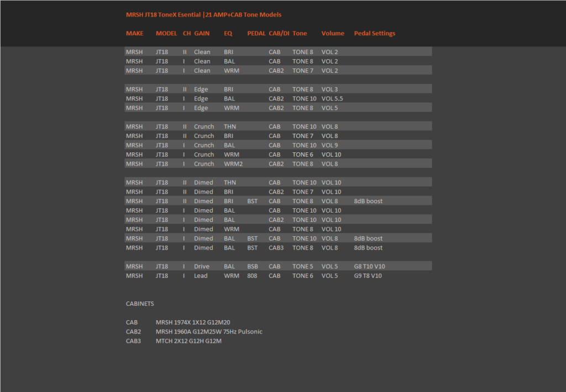Select the 'Drive' gain cell
566x392 pixels.
click(202, 266)
